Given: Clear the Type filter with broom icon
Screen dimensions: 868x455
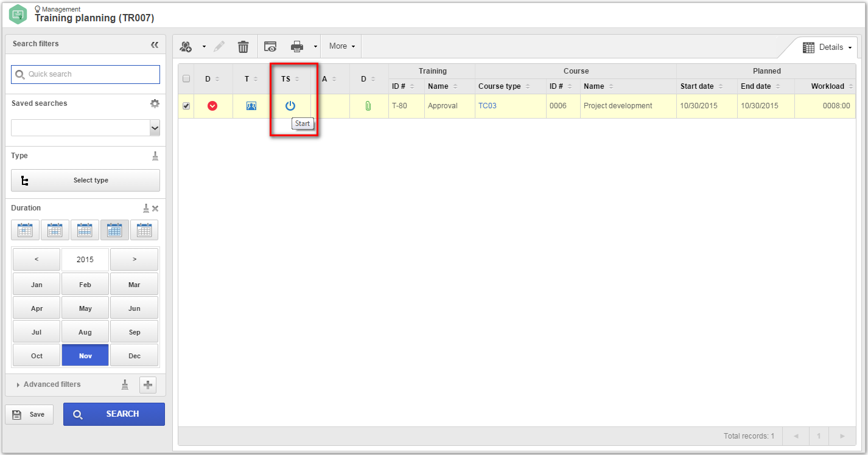Looking at the screenshot, I should pyautogui.click(x=155, y=156).
